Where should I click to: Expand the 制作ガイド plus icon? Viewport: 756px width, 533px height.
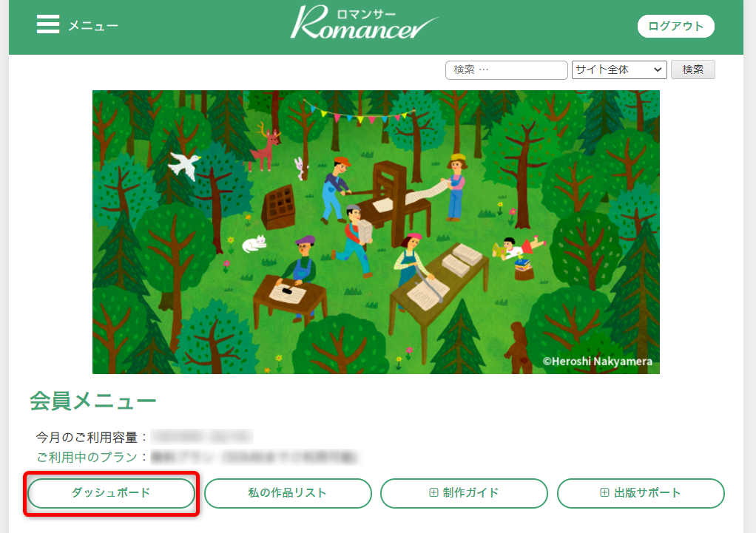434,493
